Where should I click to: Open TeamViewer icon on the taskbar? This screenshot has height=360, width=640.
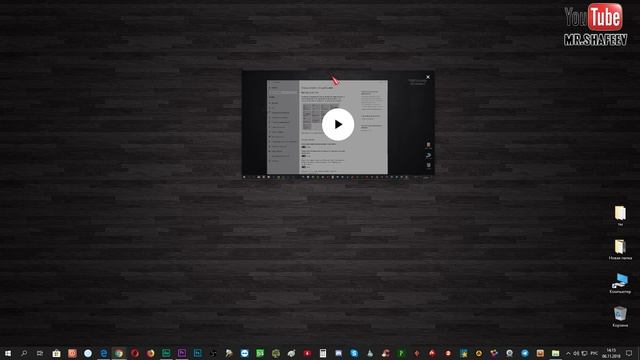pos(244,353)
